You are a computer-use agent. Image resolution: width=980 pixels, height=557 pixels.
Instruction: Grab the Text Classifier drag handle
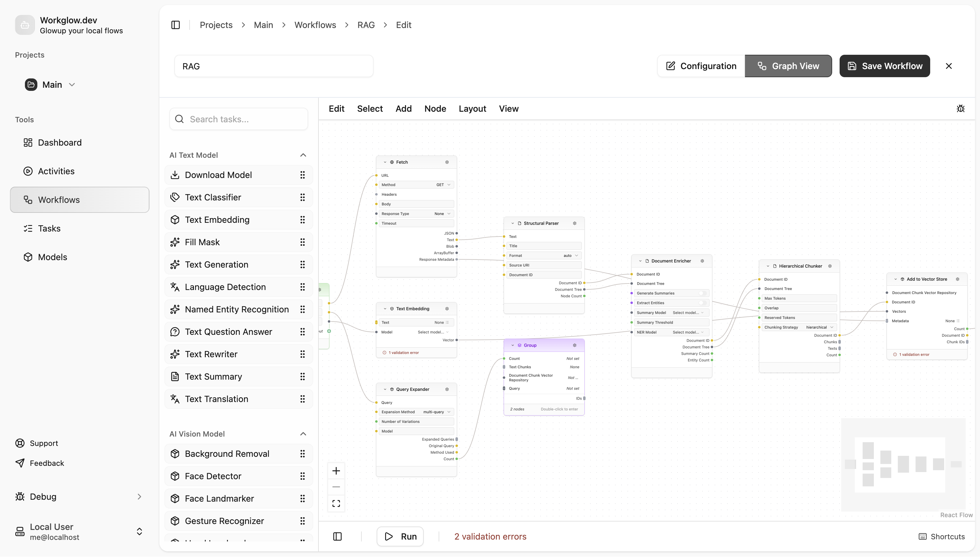pyautogui.click(x=302, y=197)
